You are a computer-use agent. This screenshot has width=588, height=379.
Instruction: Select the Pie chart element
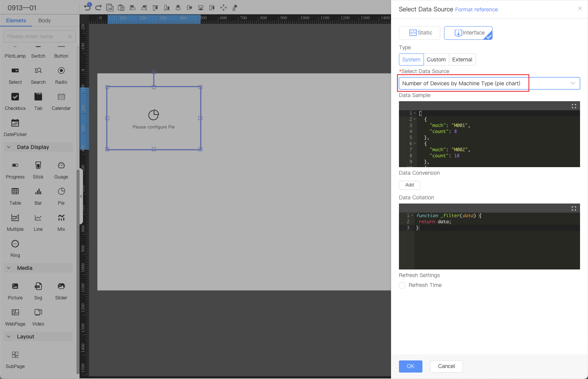(61, 195)
